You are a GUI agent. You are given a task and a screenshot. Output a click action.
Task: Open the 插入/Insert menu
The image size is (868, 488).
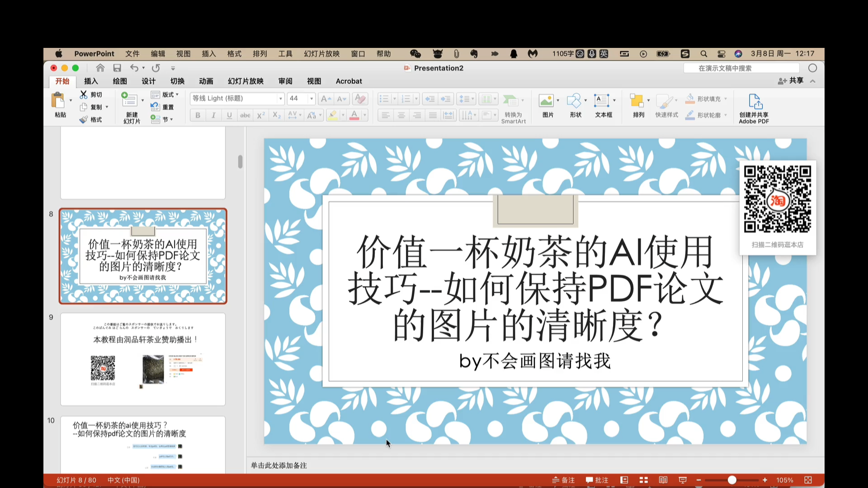pos(209,54)
